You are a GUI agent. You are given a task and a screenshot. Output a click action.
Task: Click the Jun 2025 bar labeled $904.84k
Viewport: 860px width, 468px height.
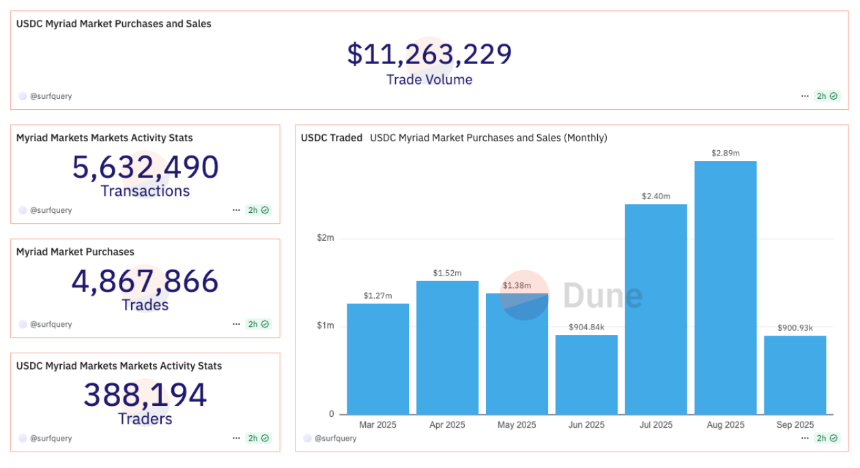point(586,374)
